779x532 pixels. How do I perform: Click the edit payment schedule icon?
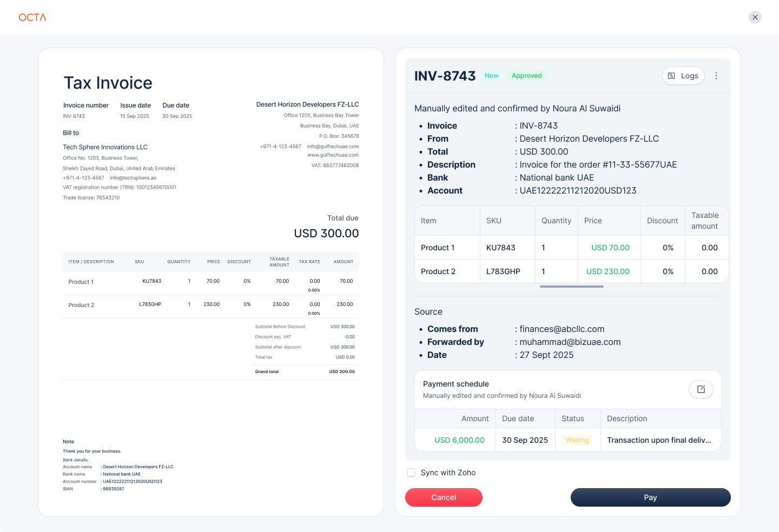tap(701, 389)
